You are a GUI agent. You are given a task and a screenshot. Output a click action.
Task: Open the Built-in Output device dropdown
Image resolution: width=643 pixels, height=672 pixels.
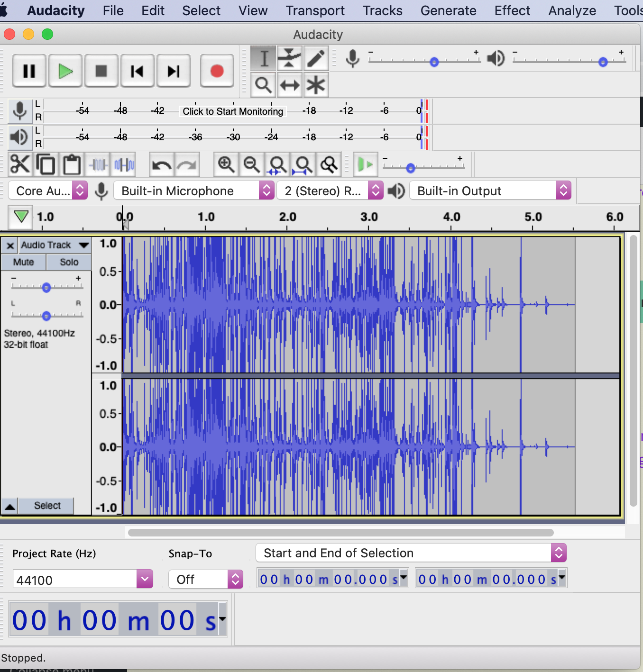[491, 191]
